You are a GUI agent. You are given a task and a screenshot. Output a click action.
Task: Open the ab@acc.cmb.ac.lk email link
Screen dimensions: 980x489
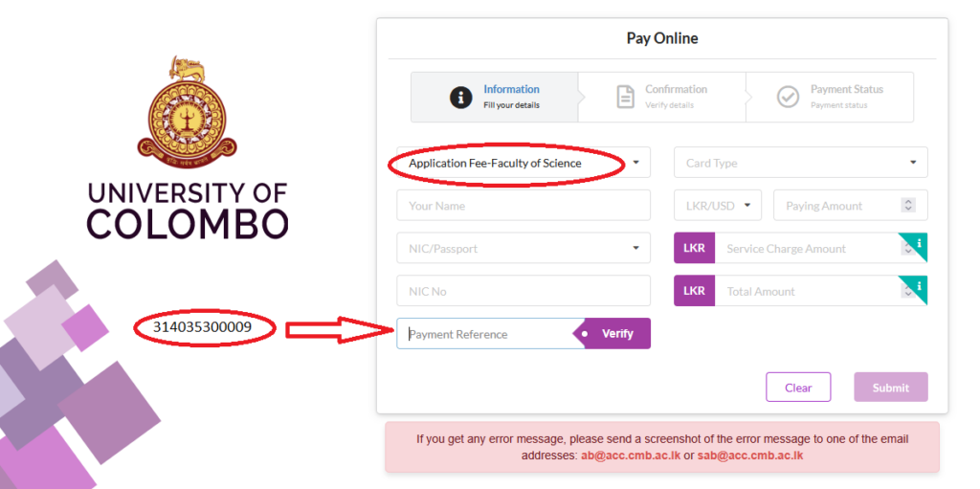click(631, 456)
